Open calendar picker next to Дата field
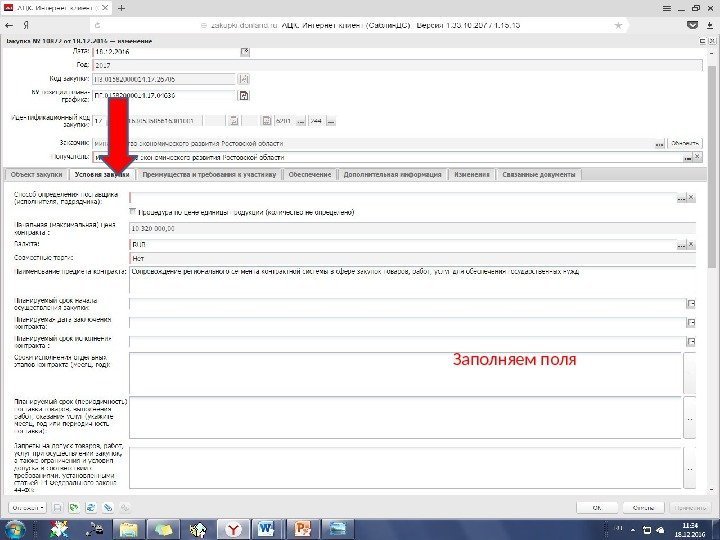 click(x=245, y=51)
